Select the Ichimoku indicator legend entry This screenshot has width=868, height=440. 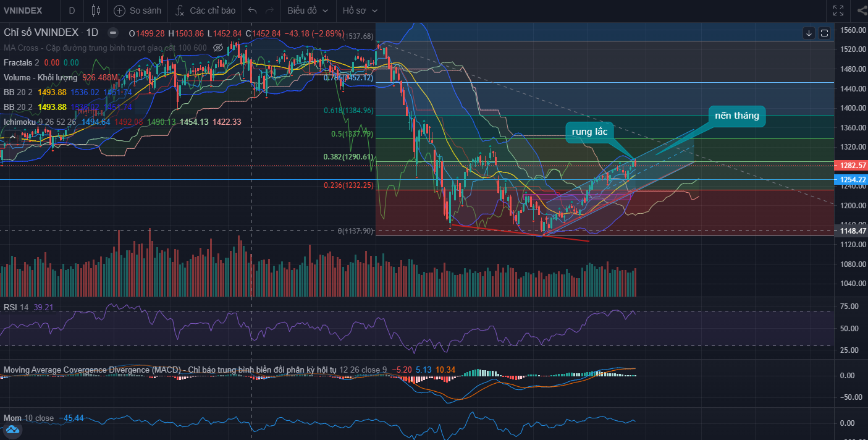[x=20, y=122]
